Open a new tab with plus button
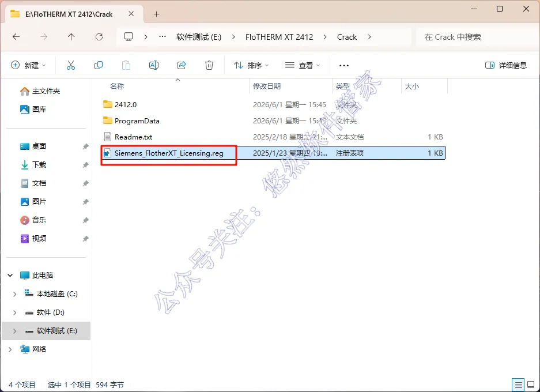This screenshot has height=392, width=540. [x=156, y=14]
